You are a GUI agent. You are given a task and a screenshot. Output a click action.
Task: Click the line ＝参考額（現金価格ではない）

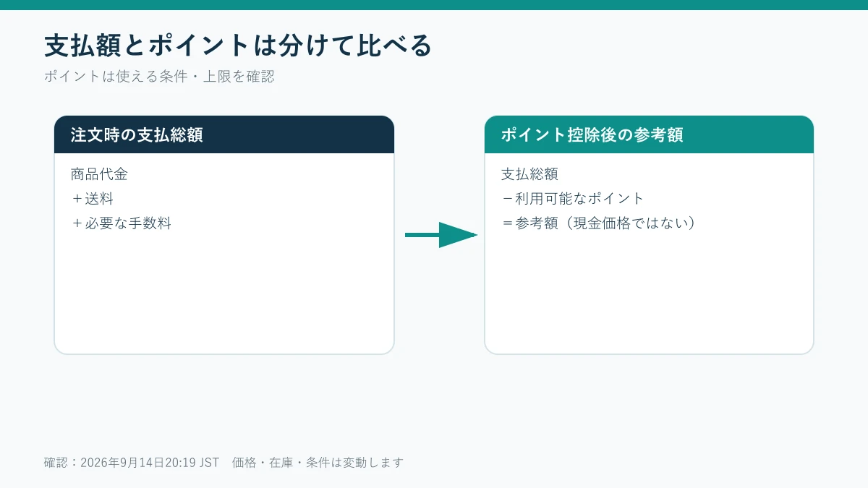600,223
